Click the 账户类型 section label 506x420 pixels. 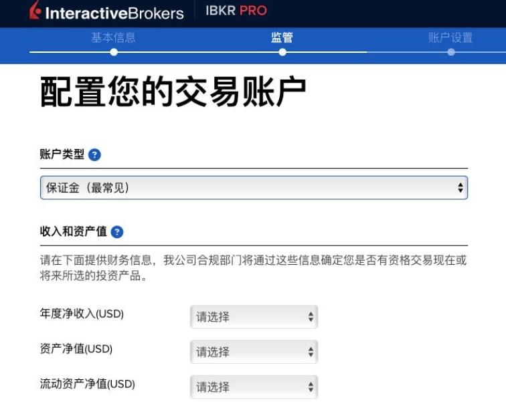point(62,154)
